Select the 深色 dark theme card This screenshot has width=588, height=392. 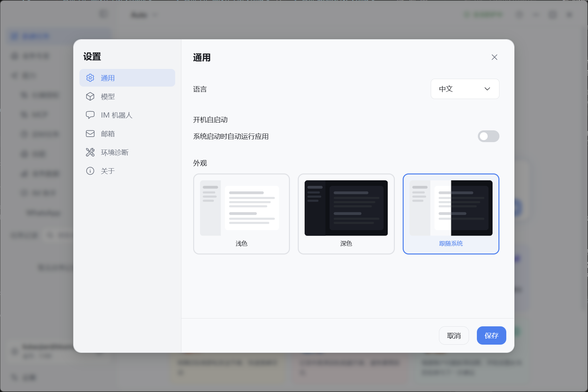click(346, 214)
